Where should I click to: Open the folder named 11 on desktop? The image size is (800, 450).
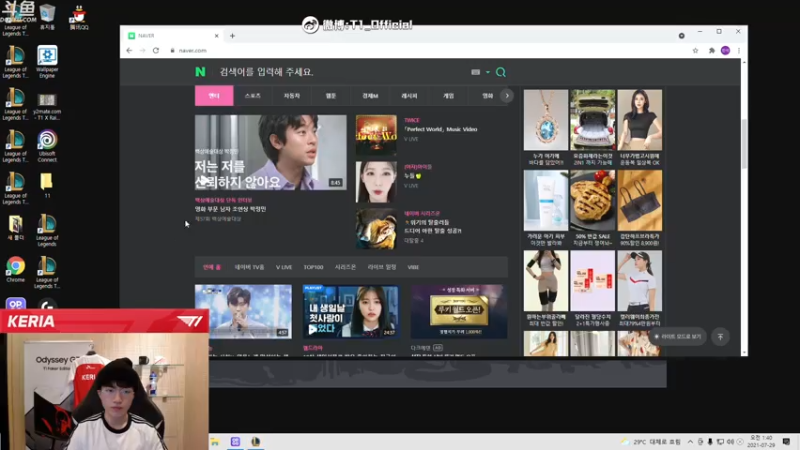46,186
